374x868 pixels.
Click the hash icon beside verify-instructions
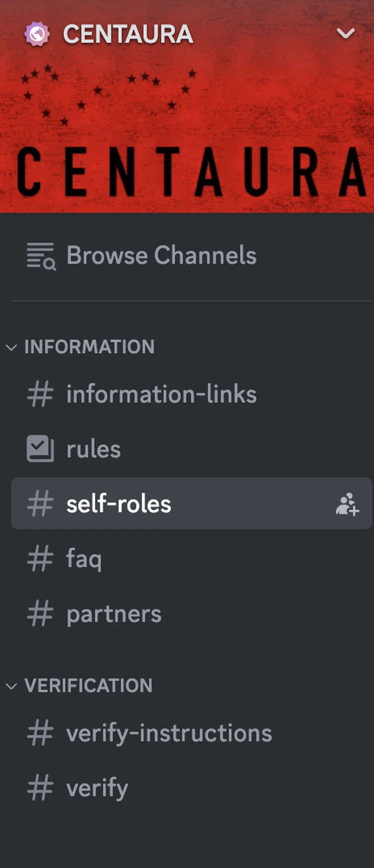pyautogui.click(x=40, y=733)
